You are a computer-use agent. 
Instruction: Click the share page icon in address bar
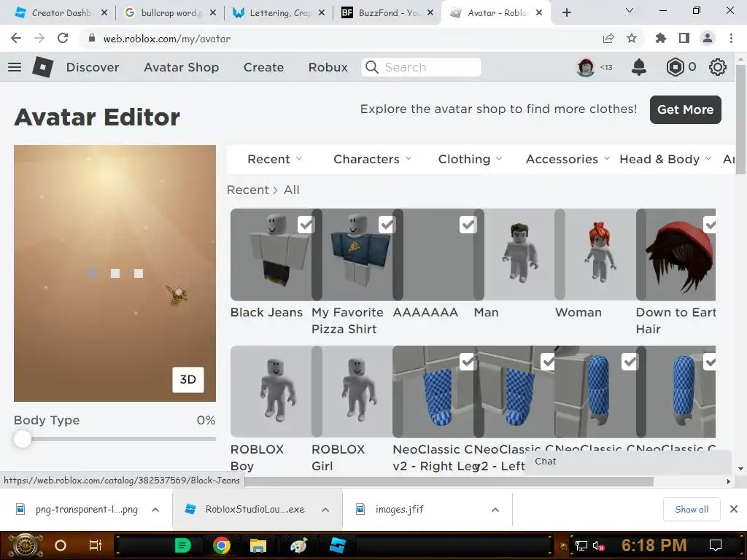coord(608,38)
